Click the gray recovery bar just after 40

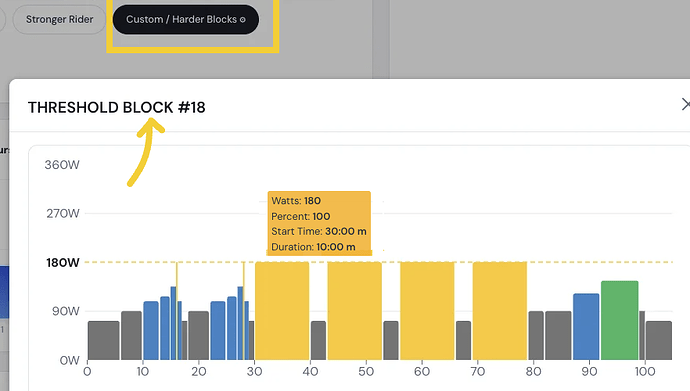coord(319,340)
